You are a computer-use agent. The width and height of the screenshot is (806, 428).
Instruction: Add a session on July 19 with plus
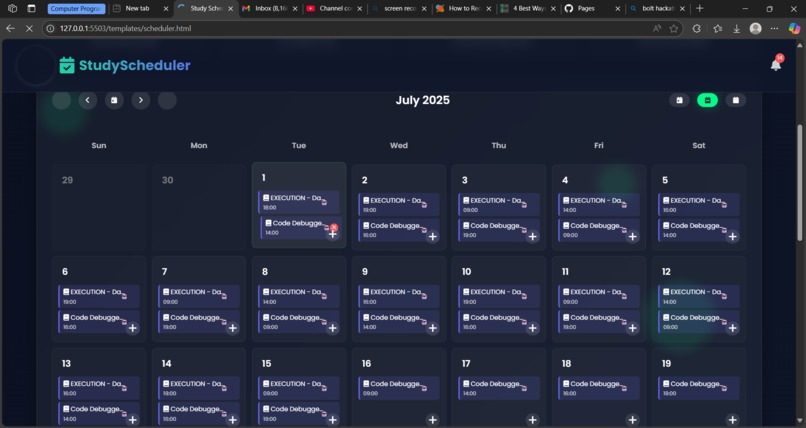(x=732, y=420)
